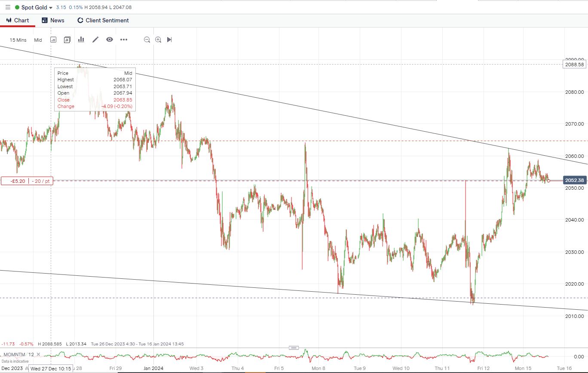Click the indicator panel resize handle
The width and height of the screenshot is (588, 373).
pyautogui.click(x=294, y=348)
